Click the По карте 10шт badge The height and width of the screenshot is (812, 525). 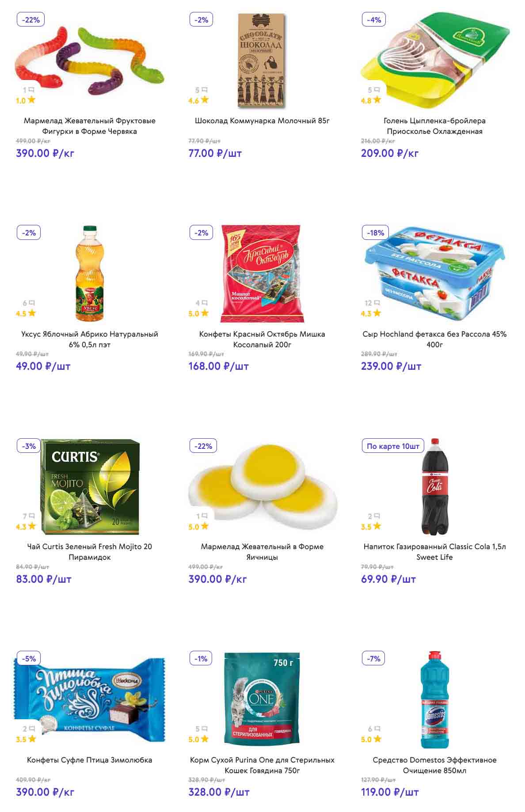point(393,446)
